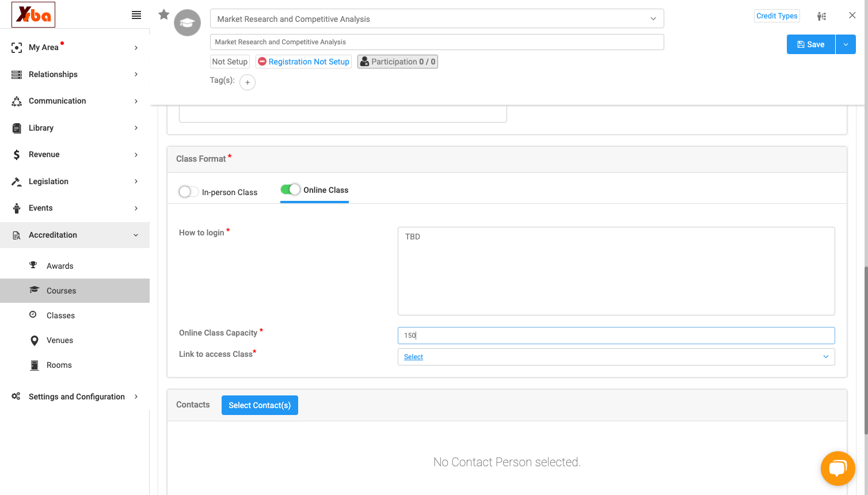Click the graduation cap course avatar

(188, 23)
